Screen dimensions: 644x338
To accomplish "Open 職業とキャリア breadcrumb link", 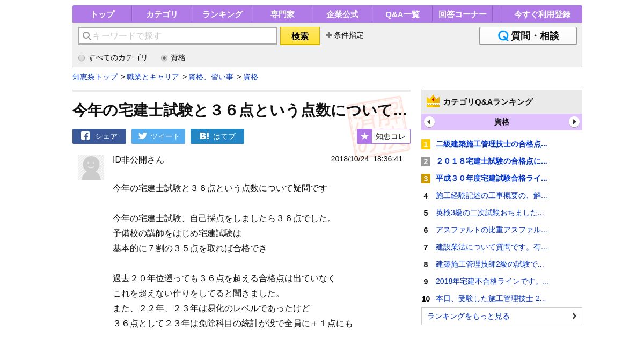I will click(x=153, y=77).
